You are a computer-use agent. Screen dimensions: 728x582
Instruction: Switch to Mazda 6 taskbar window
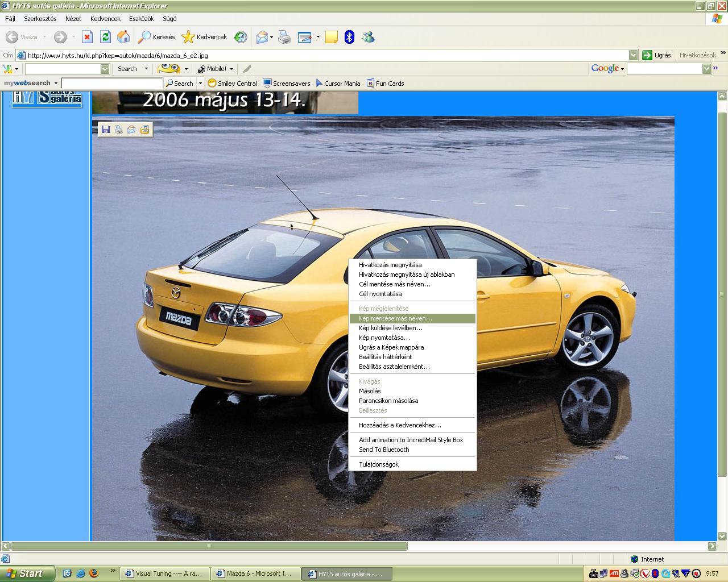[256, 574]
